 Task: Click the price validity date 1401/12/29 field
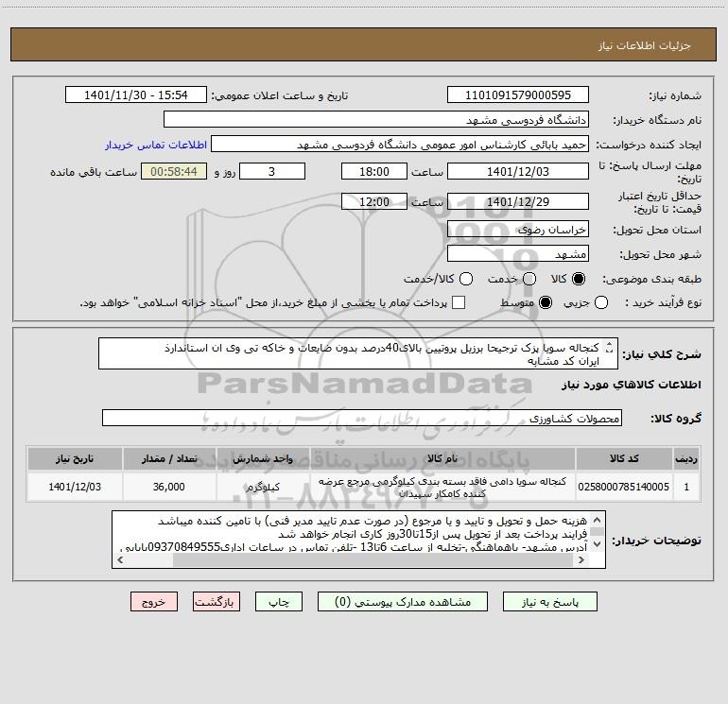click(x=518, y=201)
